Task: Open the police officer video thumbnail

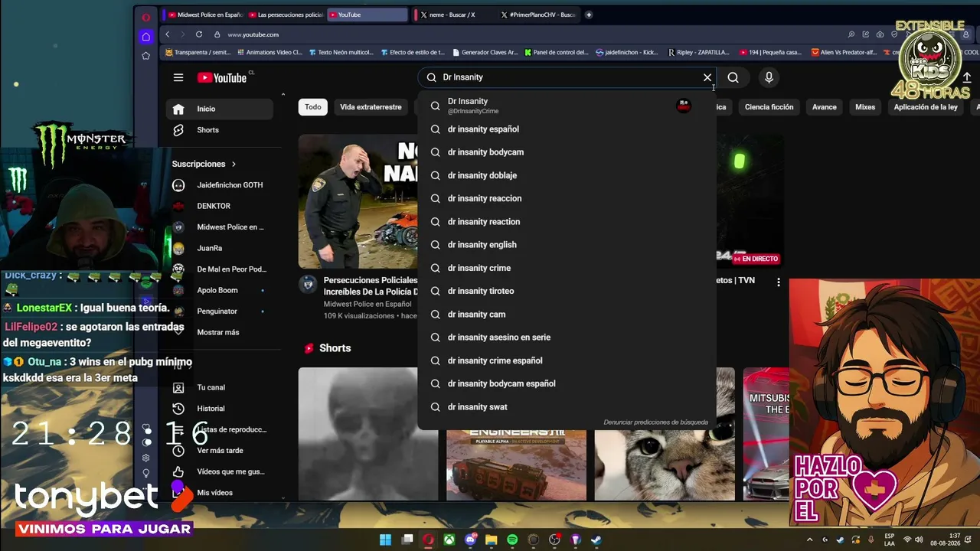Action: [x=358, y=201]
